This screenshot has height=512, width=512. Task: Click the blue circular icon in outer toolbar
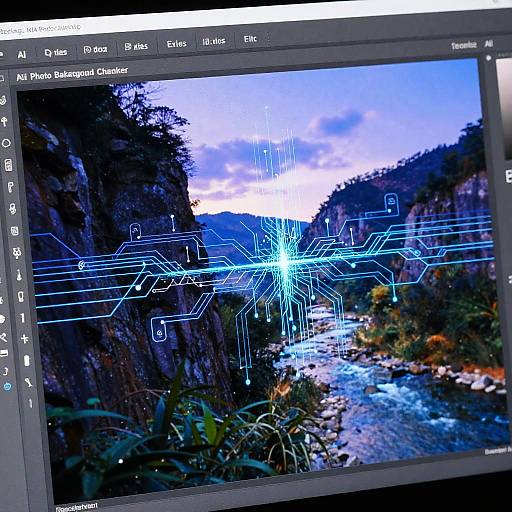[7, 387]
